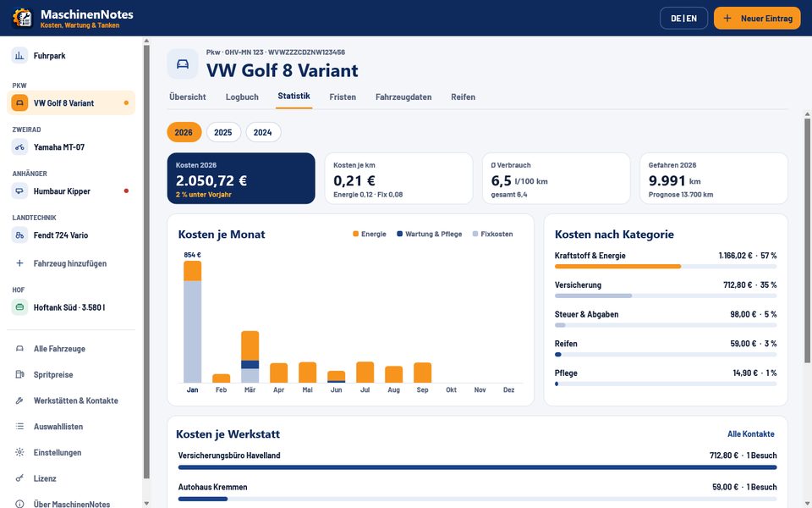Select the 2025 year filter
This screenshot has width=812, height=508.
(x=223, y=132)
